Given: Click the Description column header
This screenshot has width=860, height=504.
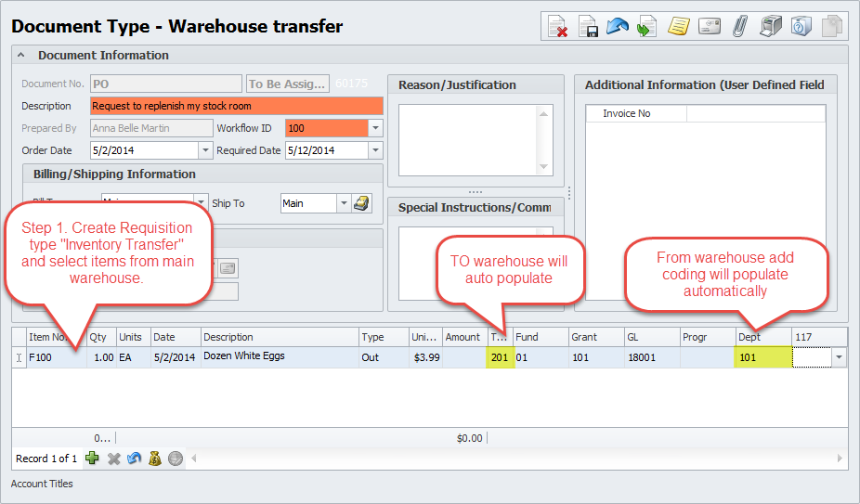Looking at the screenshot, I should click(278, 337).
